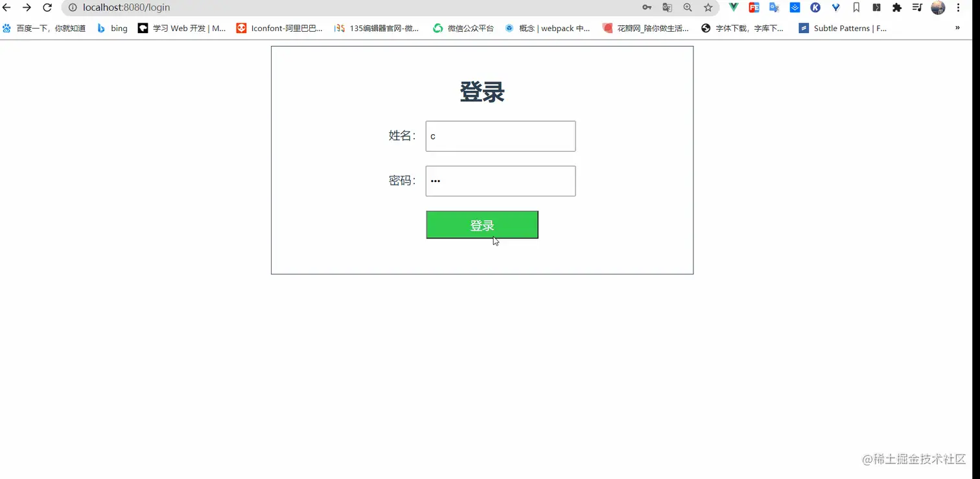Open the Extensions puzzle piece menu
The height and width of the screenshot is (479, 980).
click(x=897, y=8)
